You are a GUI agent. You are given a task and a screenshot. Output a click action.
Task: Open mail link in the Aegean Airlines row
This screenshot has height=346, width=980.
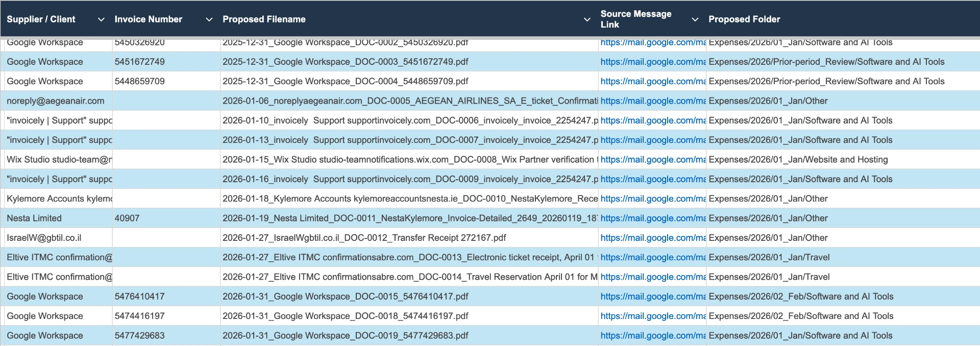(x=653, y=101)
